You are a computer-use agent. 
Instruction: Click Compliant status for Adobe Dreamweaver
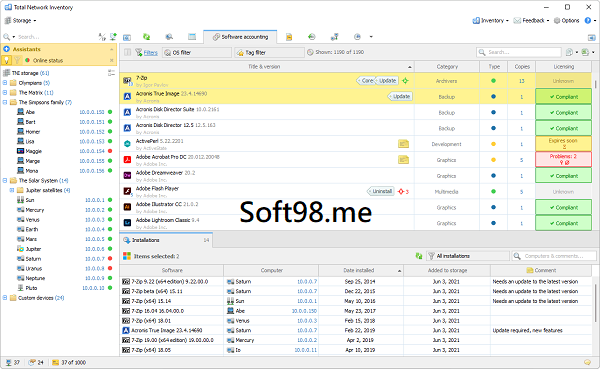click(563, 176)
